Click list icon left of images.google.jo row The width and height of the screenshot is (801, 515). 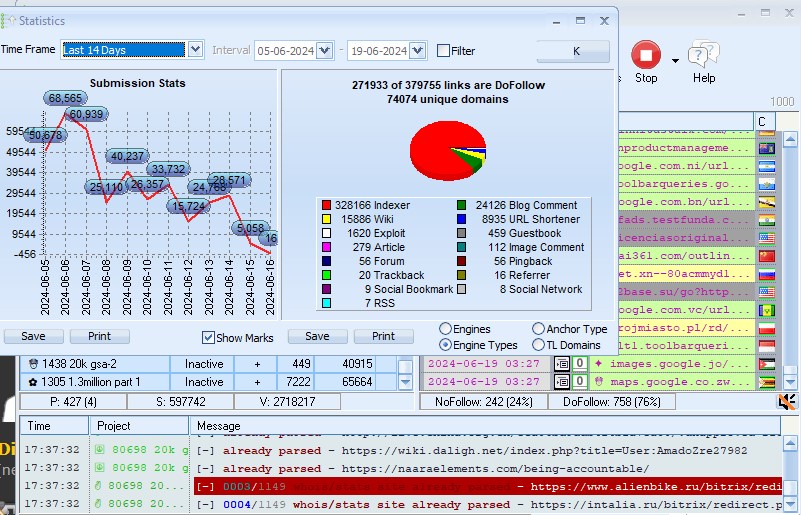[562, 364]
